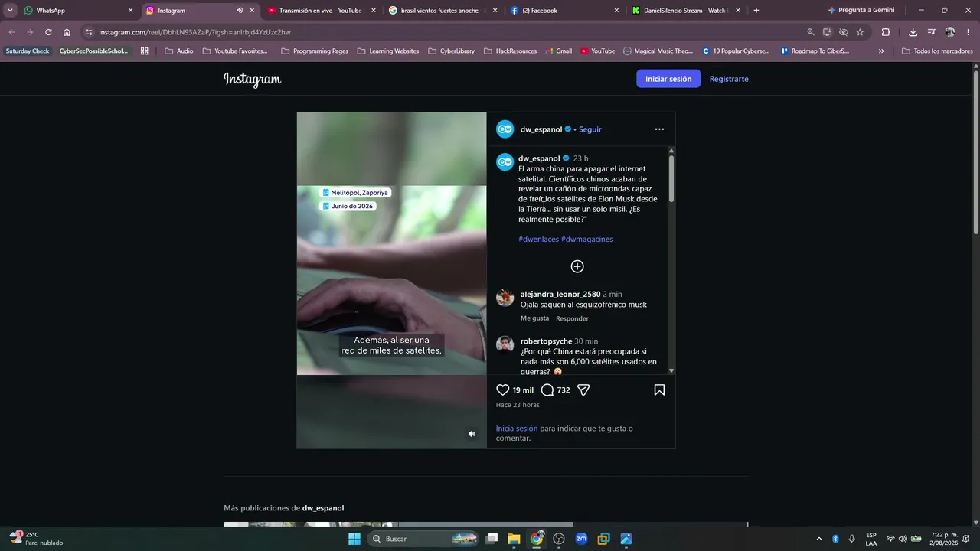Viewport: 980px width, 551px height.
Task: Open the HackResources bookmark folder
Action: coord(510,51)
